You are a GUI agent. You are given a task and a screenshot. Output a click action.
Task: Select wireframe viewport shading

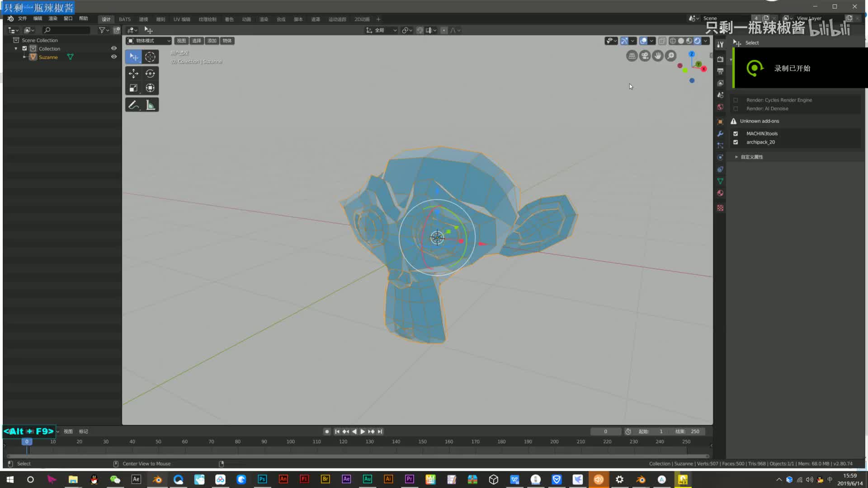pos(673,41)
